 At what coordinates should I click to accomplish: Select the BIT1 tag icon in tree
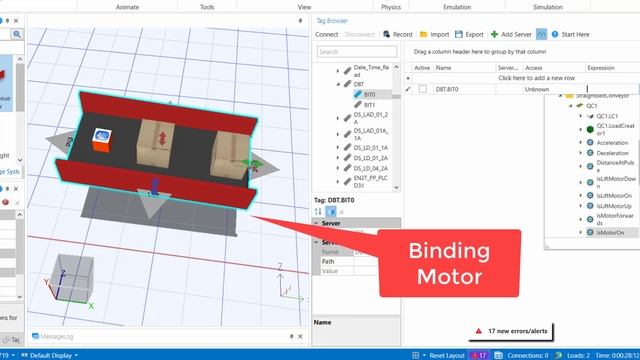click(358, 105)
